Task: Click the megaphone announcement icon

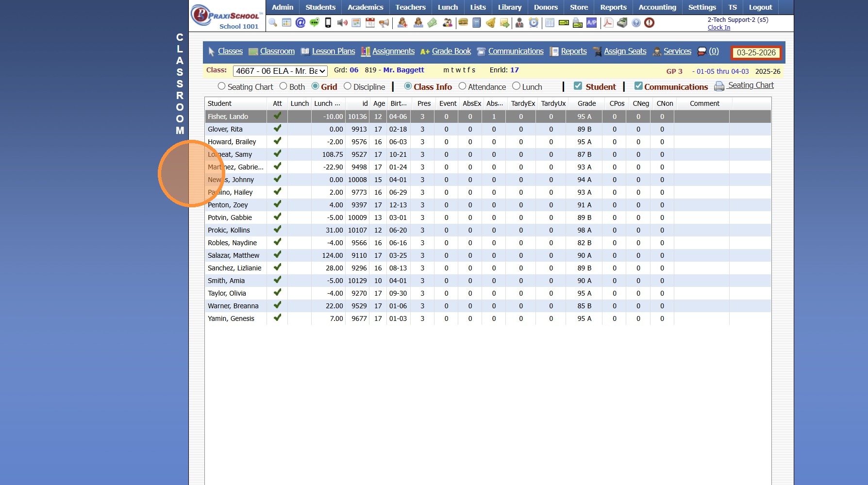Action: (384, 23)
